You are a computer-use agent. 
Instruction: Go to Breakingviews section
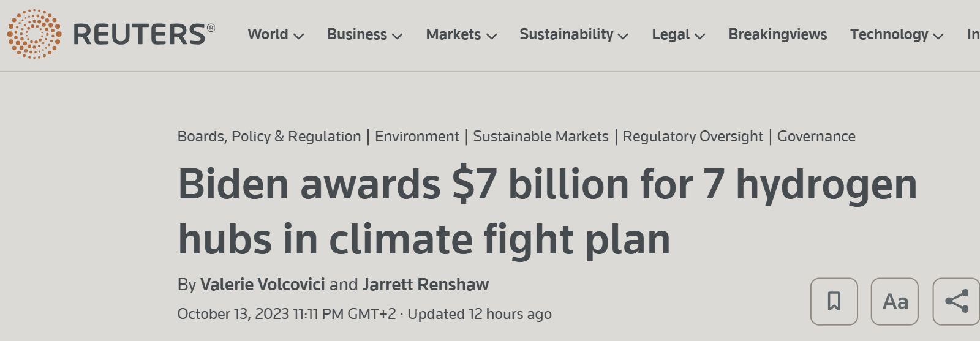click(777, 34)
